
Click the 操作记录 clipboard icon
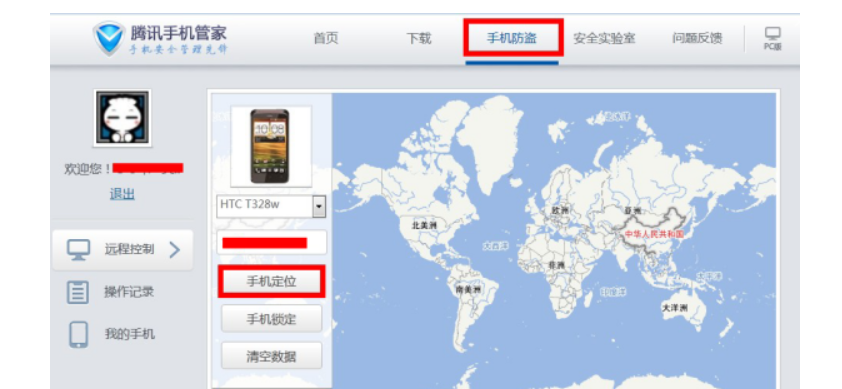coord(78,292)
